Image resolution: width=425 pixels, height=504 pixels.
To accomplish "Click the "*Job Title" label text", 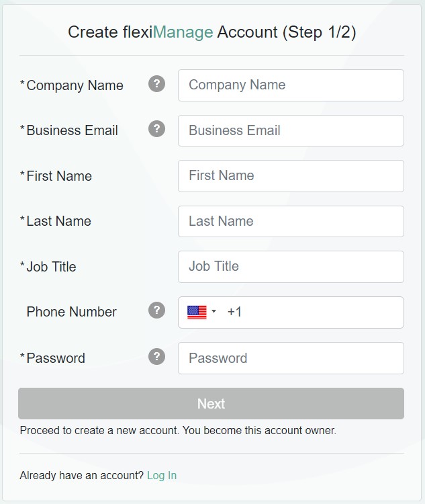I will [51, 267].
